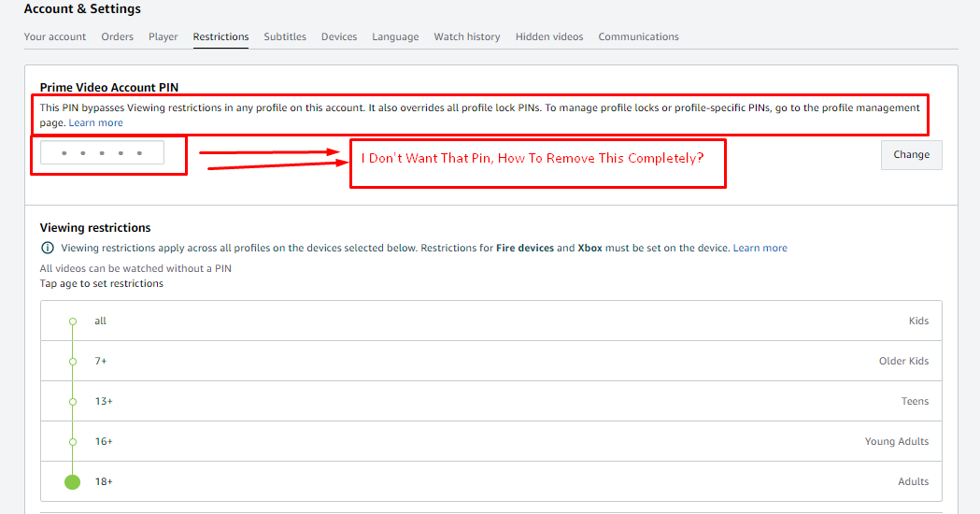Go to the Player tab
The image size is (980, 514).
pos(163,37)
